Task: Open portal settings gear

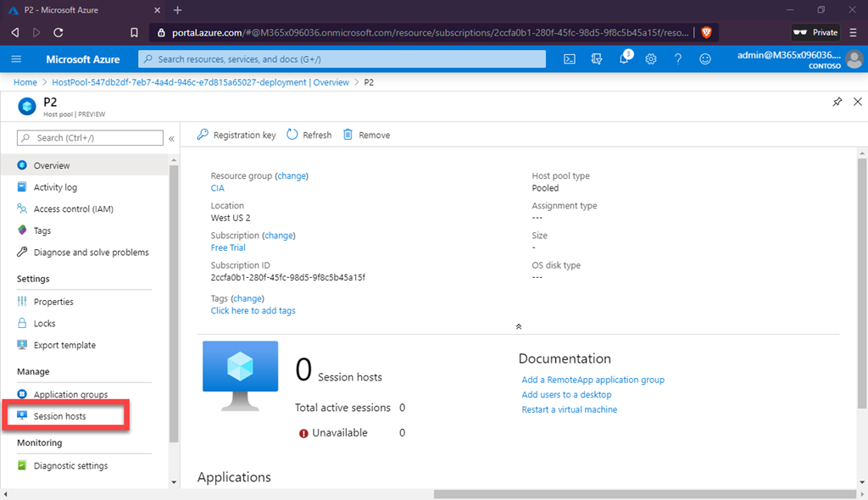Action: pos(651,59)
